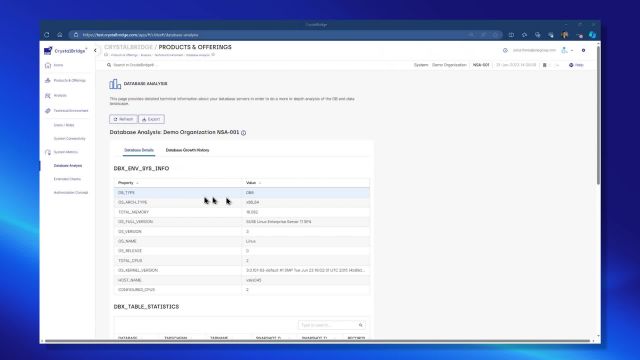The image size is (640, 360).
Task: Click the page vertical scrollbar
Action: point(598,115)
